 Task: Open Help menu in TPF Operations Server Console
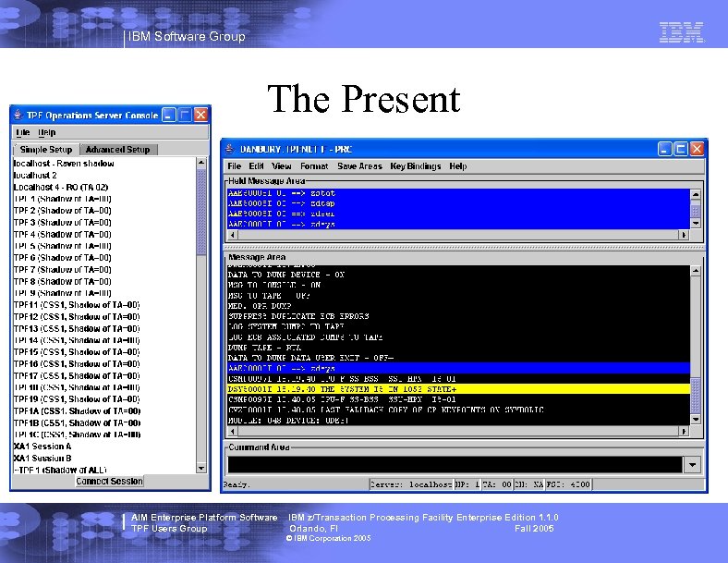[x=46, y=132]
